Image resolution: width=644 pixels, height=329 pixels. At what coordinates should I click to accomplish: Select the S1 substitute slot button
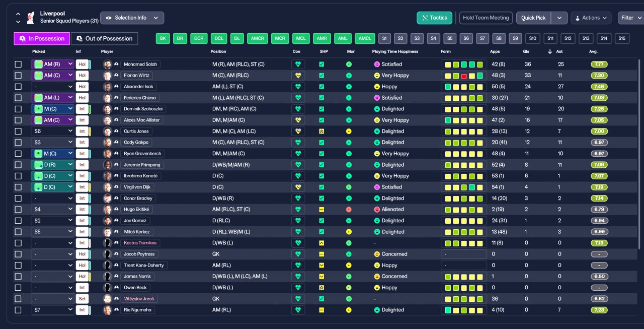(384, 38)
